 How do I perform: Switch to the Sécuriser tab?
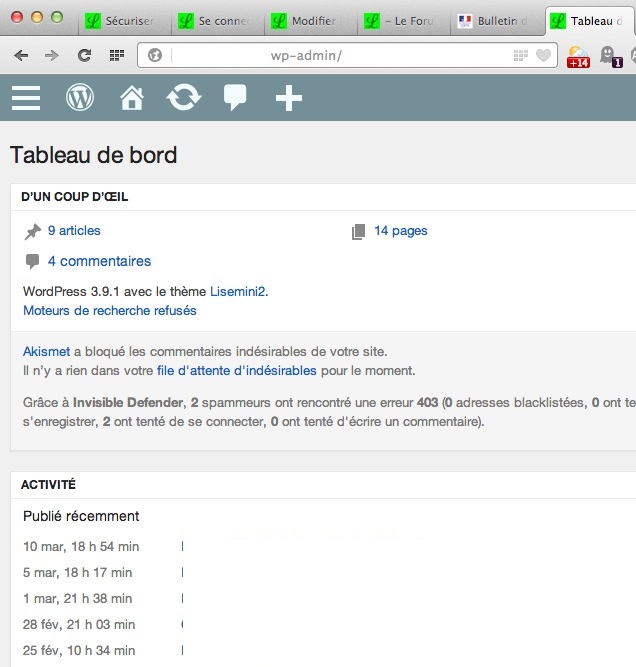(121, 20)
